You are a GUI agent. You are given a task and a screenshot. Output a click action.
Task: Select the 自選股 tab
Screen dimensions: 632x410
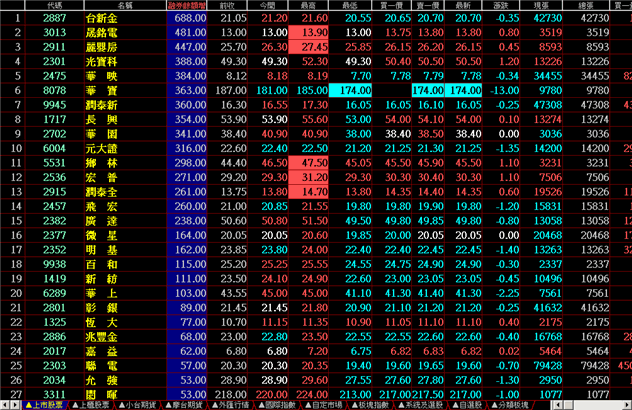467,405
